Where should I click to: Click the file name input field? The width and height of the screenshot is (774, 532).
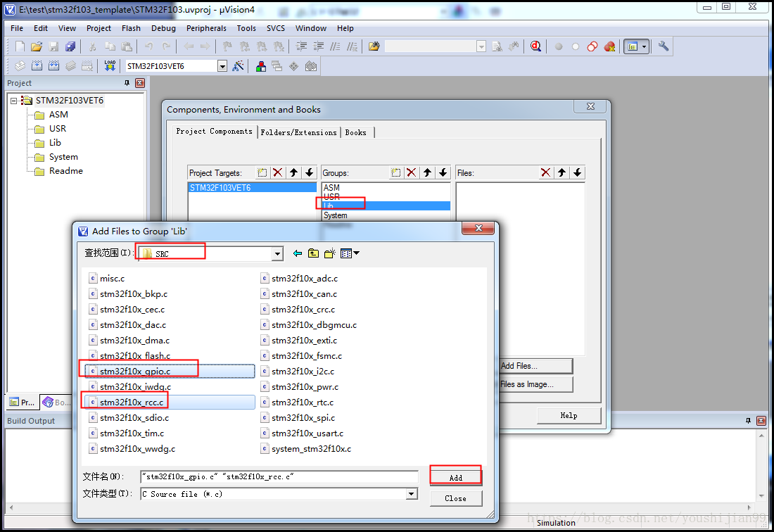[279, 476]
